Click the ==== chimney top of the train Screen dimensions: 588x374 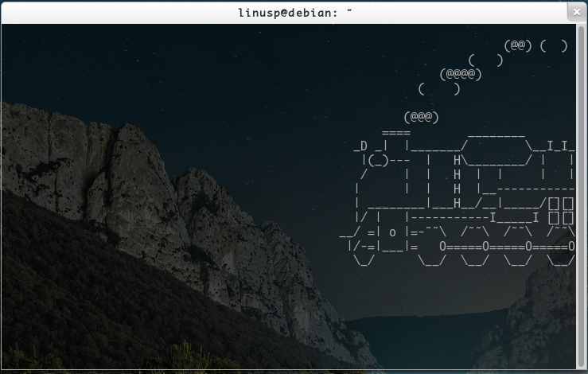[x=396, y=133]
